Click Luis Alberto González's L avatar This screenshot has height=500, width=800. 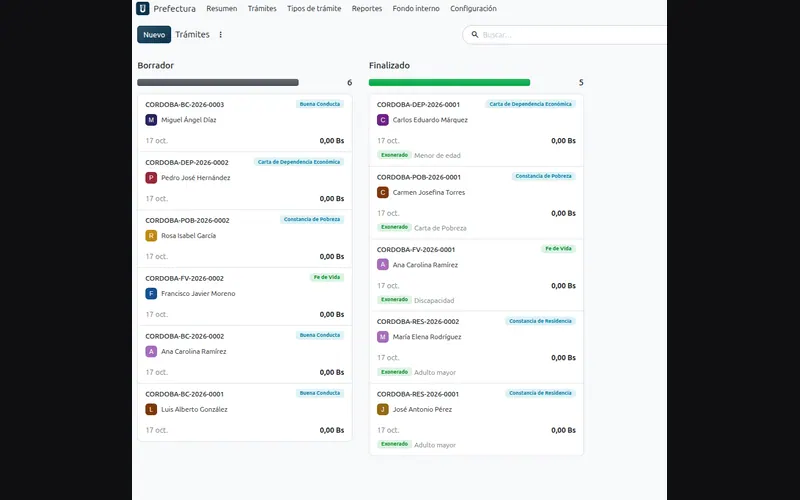click(x=151, y=409)
